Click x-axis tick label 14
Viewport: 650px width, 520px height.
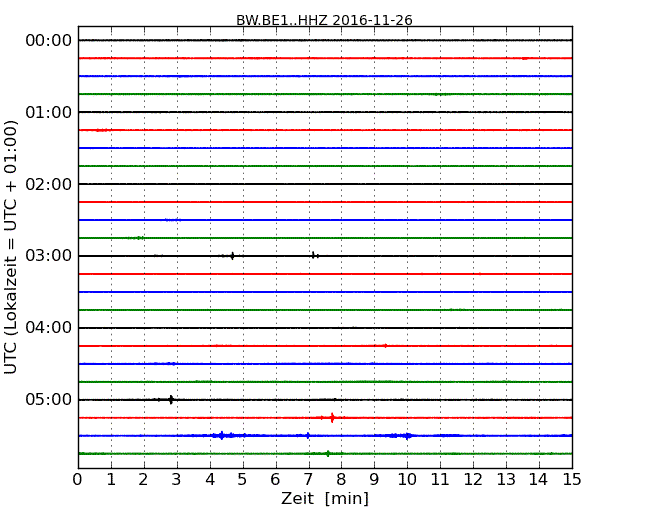539,480
